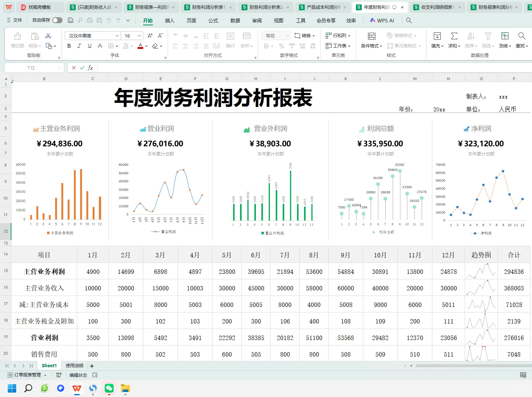Click the horizontal scrollbar at bottom
This screenshot has width=532, height=397.
474,366
